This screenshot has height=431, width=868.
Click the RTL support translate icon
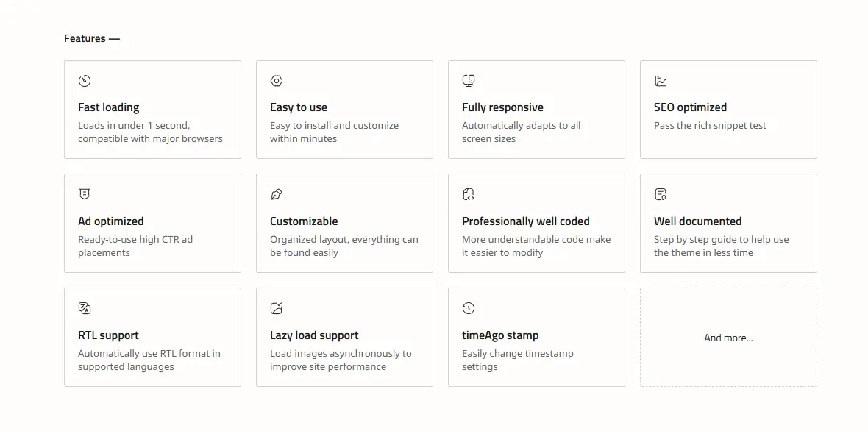pyautogui.click(x=84, y=308)
